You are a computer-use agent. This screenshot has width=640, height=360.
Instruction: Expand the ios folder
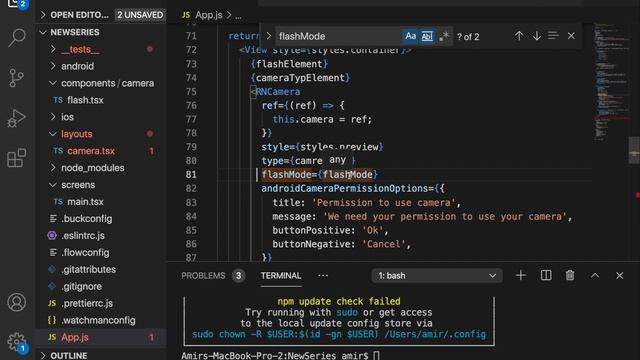(x=102, y=117)
